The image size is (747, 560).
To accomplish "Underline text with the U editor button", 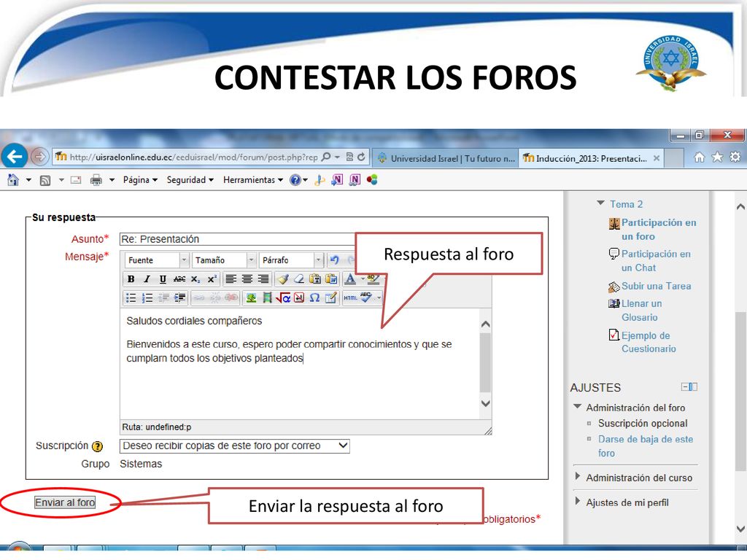I will tap(163, 279).
